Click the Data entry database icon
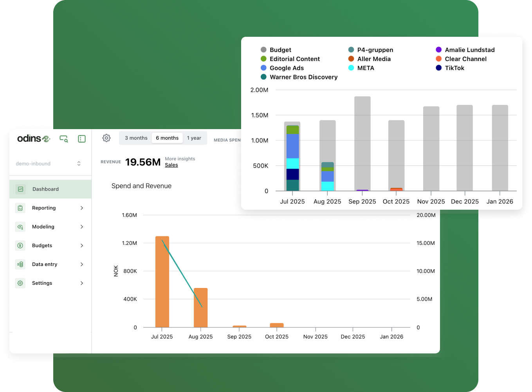Image resolution: width=532 pixels, height=392 pixels. click(20, 264)
